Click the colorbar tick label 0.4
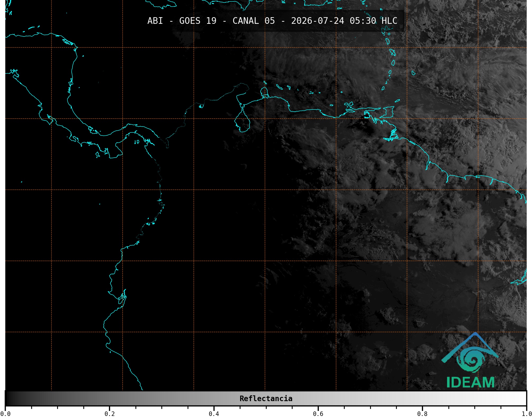Image resolution: width=532 pixels, height=417 pixels. (214, 414)
